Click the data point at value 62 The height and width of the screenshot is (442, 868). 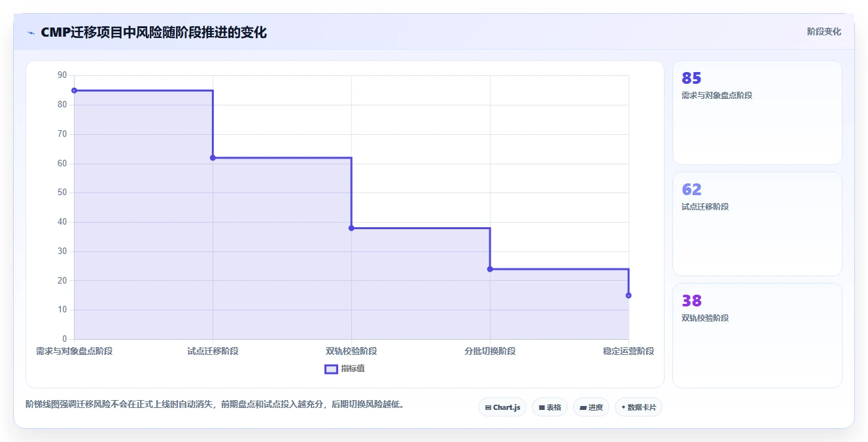(x=213, y=158)
